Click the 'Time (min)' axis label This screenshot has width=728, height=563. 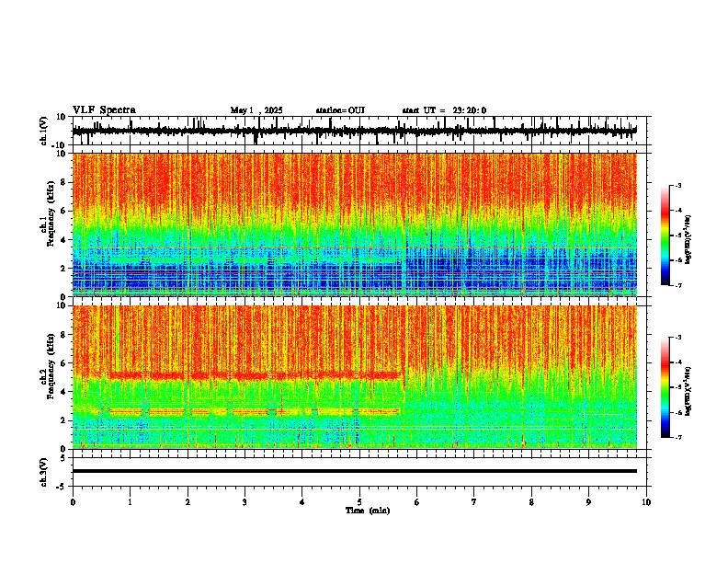368,511
